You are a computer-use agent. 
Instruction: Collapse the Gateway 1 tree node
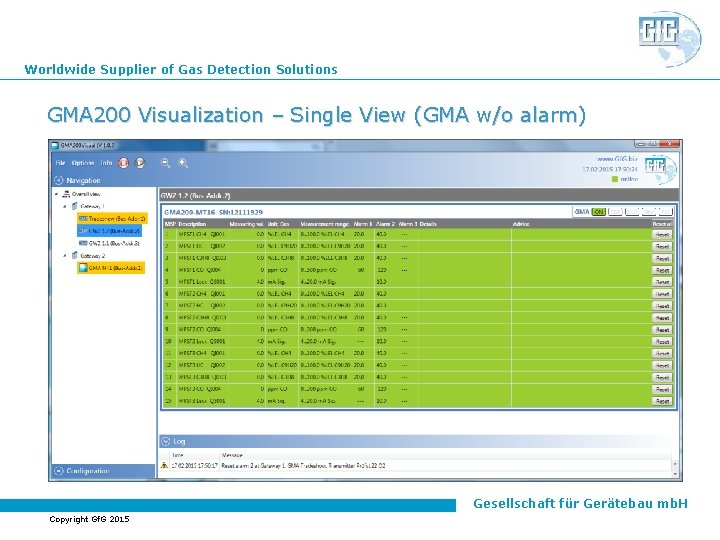coord(65,207)
